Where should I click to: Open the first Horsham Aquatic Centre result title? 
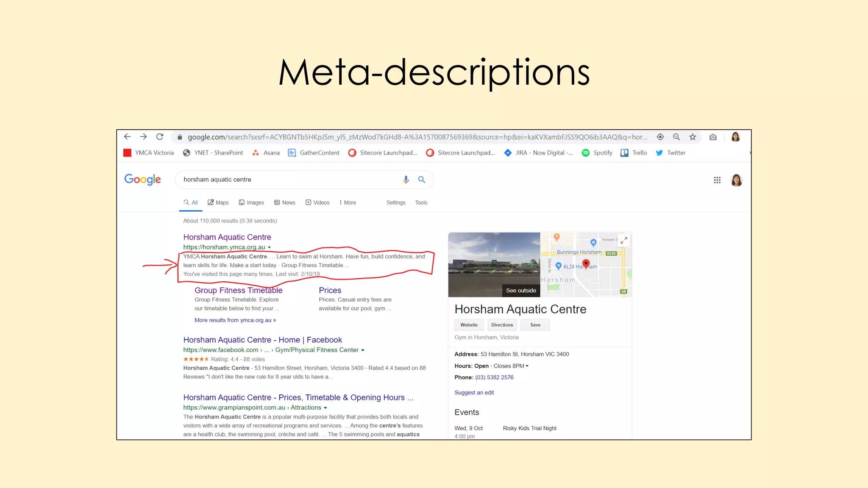[x=227, y=237]
